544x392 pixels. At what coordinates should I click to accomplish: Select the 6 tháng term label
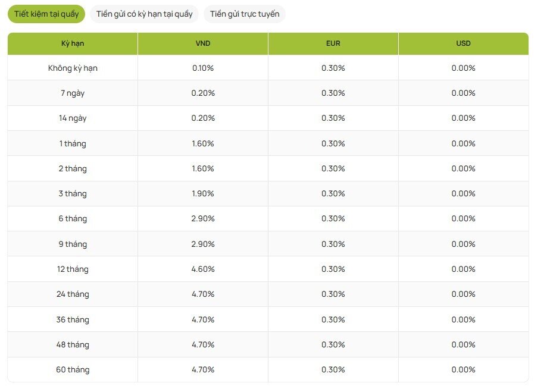click(73, 218)
